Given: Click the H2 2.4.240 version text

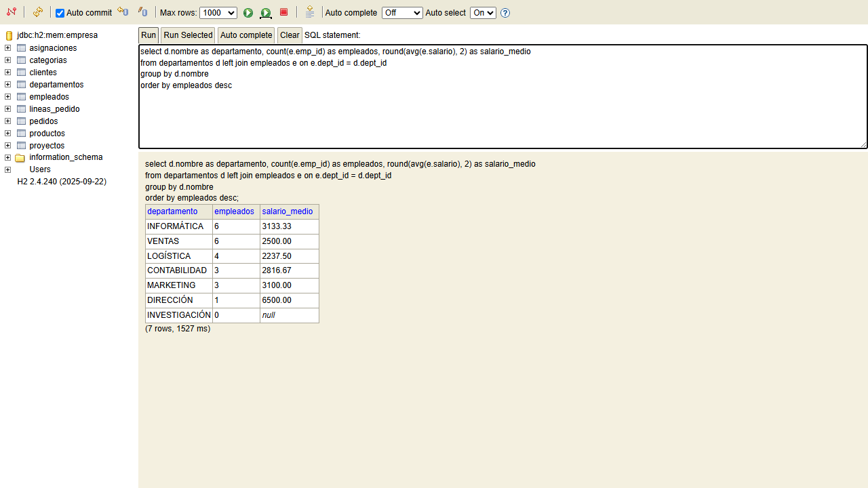Looking at the screenshot, I should (62, 182).
